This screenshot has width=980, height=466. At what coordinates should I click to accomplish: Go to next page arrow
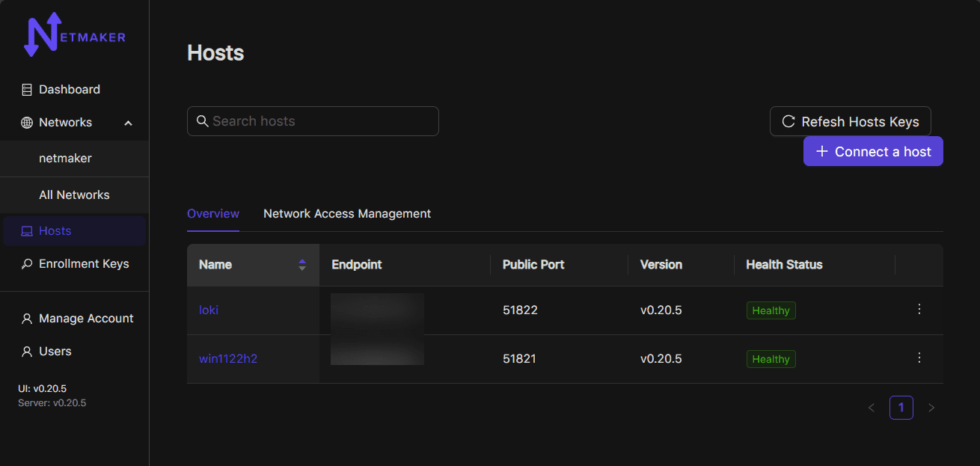coord(931,408)
